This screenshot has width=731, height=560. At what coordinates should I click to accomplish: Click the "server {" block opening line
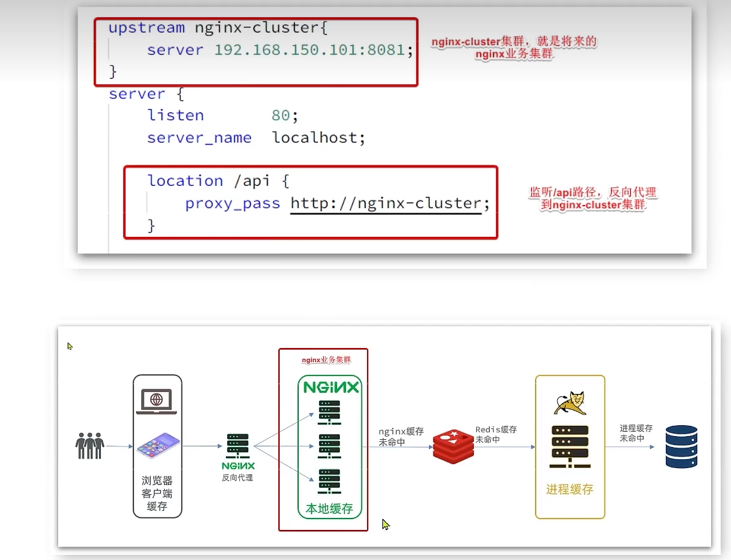click(x=146, y=94)
